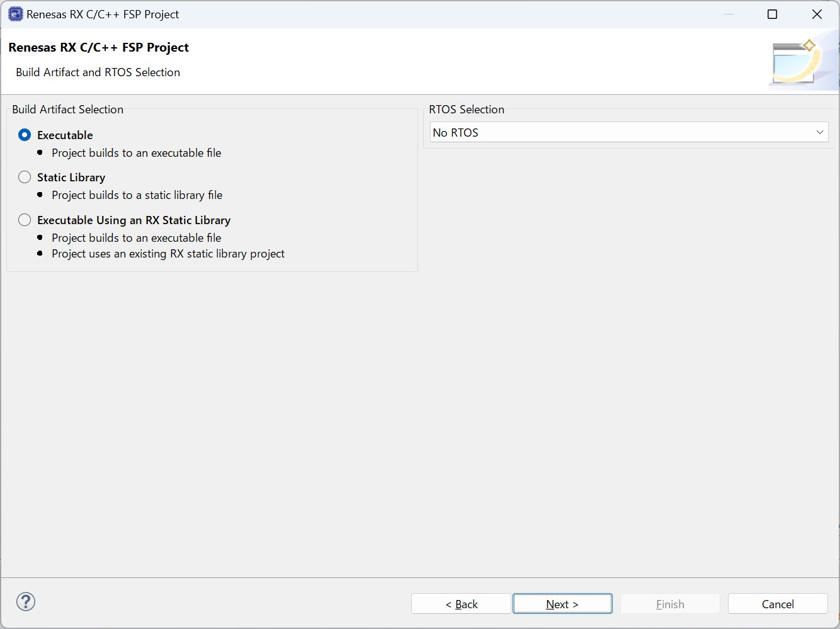Go to the Next wizard page
Screen dimensions: 840x629
coord(562,604)
